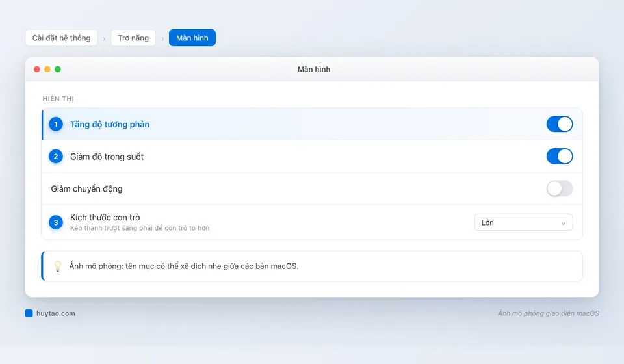The image size is (624, 364).
Task: Click the Tăng độ tương phản label
Action: [x=110, y=124]
